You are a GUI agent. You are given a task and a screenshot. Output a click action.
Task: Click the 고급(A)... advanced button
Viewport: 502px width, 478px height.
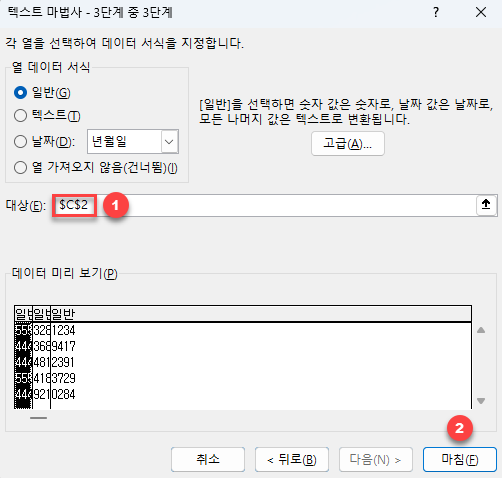coord(348,144)
